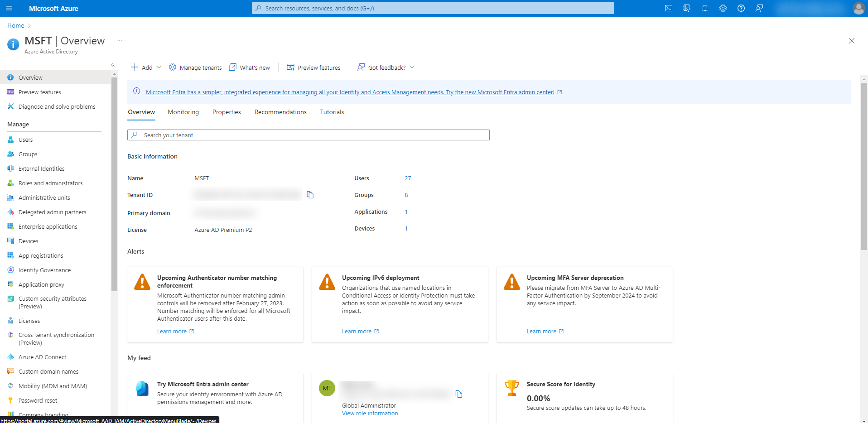This screenshot has height=423, width=868.
Task: Open Enterprise applications in sidebar
Action: click(x=48, y=226)
